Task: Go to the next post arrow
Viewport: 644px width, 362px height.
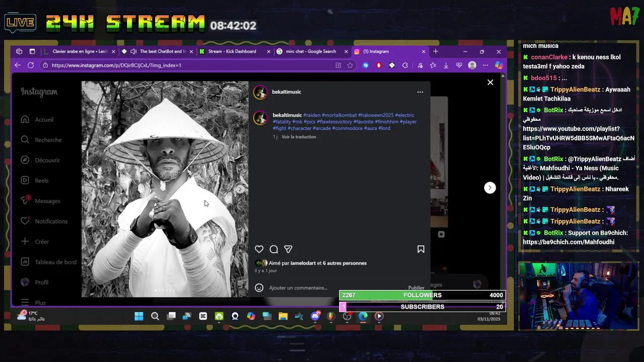Action: (490, 188)
